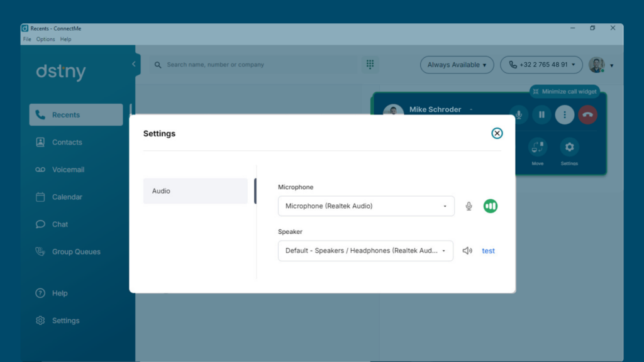Open the Options menu
This screenshot has height=362, width=644.
(x=45, y=40)
